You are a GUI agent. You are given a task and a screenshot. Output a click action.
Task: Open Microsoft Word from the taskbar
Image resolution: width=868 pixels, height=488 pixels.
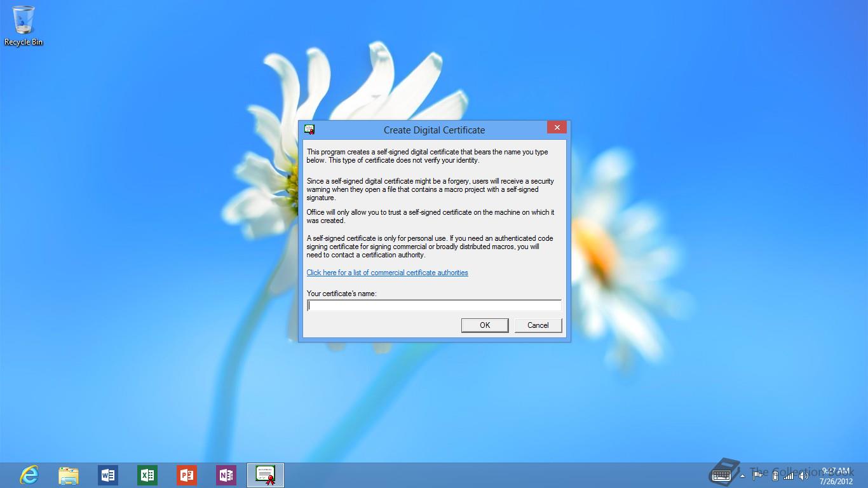tap(108, 475)
